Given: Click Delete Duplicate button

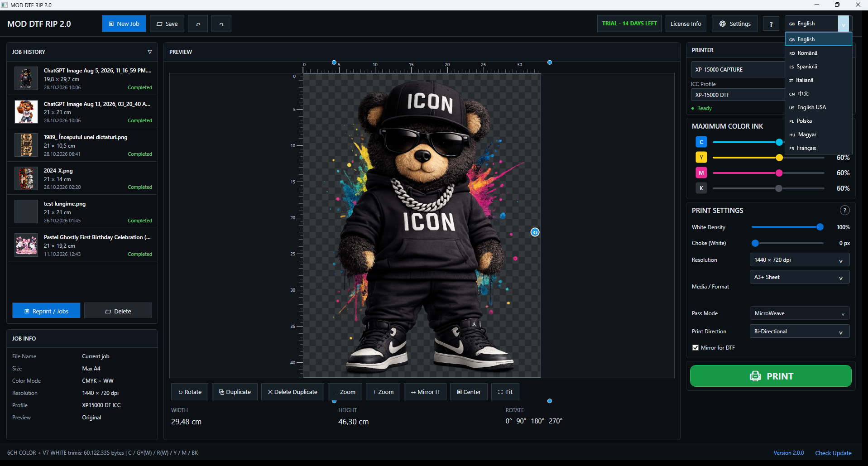Looking at the screenshot, I should click(293, 392).
